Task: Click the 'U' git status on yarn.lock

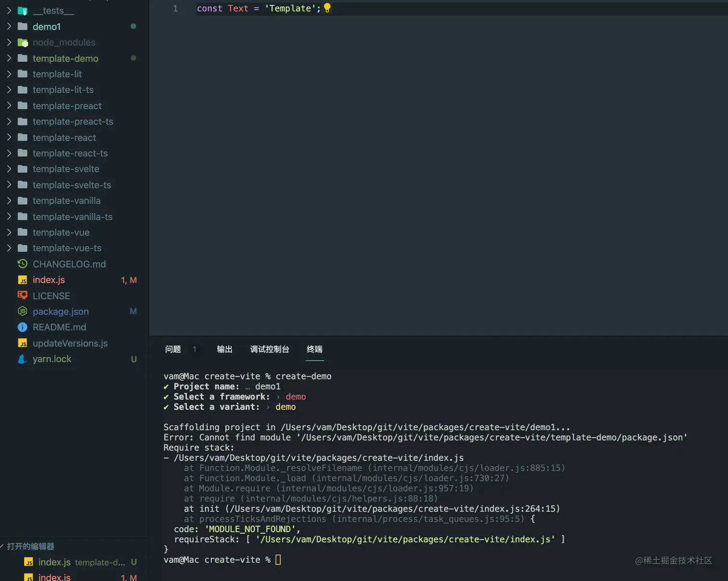Action: pos(134,359)
